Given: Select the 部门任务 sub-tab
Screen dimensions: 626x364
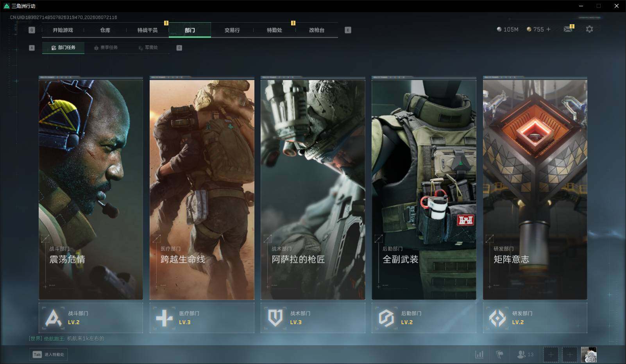Looking at the screenshot, I should pyautogui.click(x=63, y=48).
